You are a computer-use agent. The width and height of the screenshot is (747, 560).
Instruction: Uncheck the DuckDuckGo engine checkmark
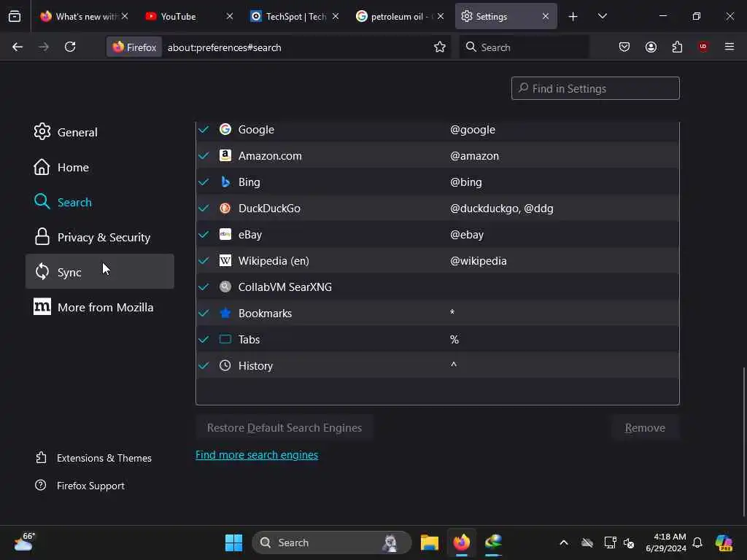[204, 208]
